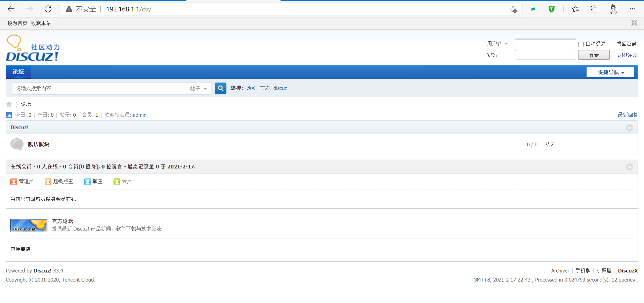
Task: Click the Discuz.net official forum thumbnail
Action: click(29, 226)
